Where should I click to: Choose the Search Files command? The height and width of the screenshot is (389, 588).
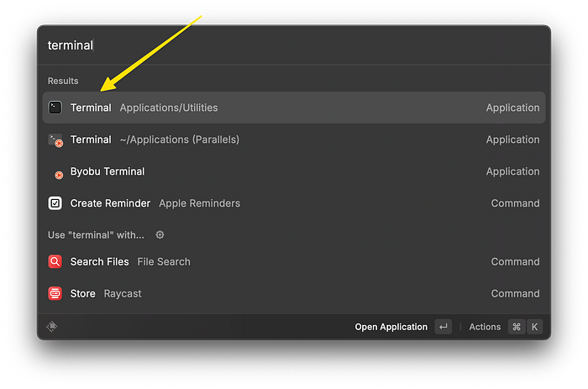294,261
